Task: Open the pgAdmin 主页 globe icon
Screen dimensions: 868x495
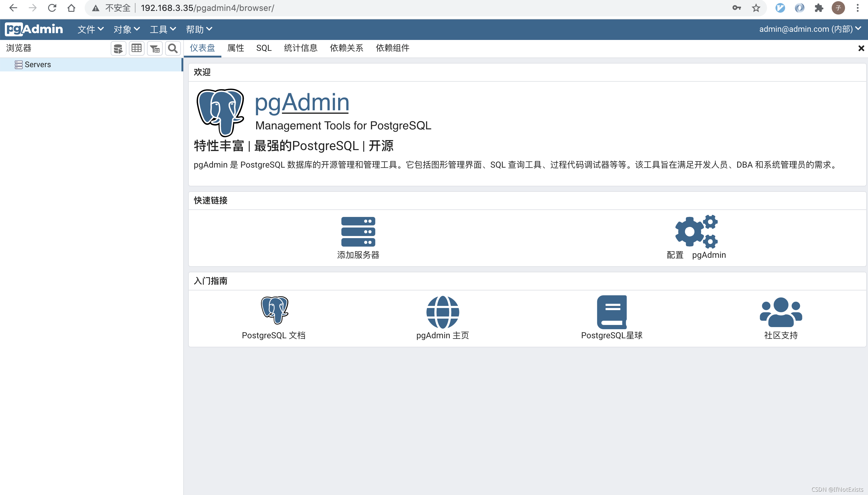Action: (x=442, y=312)
